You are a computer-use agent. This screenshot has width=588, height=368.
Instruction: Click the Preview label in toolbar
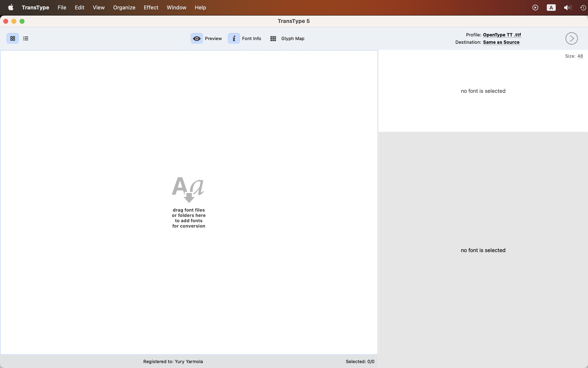click(x=213, y=38)
